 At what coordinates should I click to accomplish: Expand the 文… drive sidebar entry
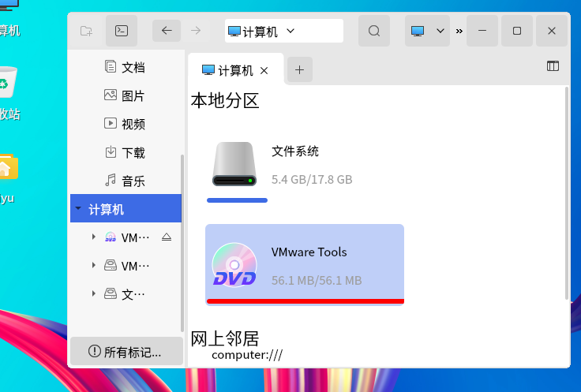(x=94, y=293)
